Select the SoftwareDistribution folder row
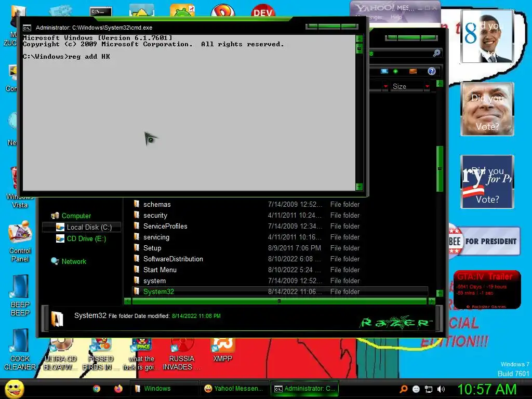 pyautogui.click(x=280, y=259)
